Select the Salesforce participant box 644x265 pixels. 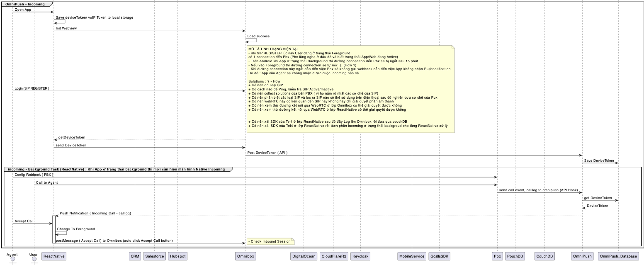click(154, 256)
